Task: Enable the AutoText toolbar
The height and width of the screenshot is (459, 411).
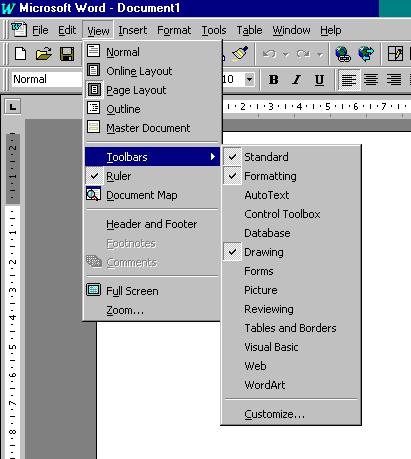Action: (x=291, y=195)
